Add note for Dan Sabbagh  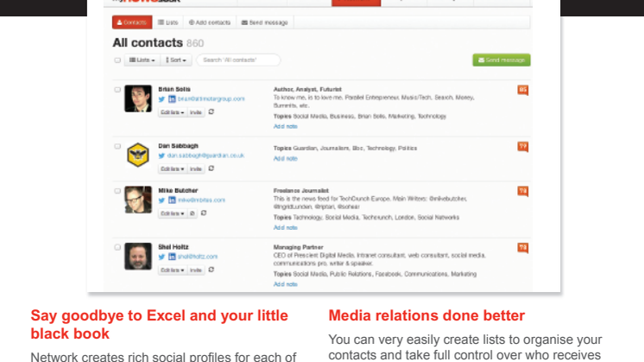coord(286,159)
